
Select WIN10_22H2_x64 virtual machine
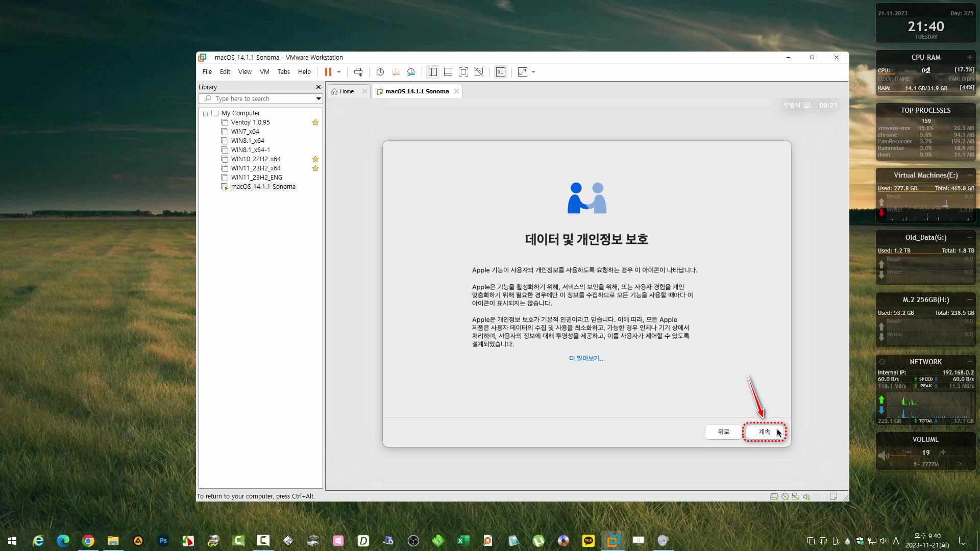(255, 159)
